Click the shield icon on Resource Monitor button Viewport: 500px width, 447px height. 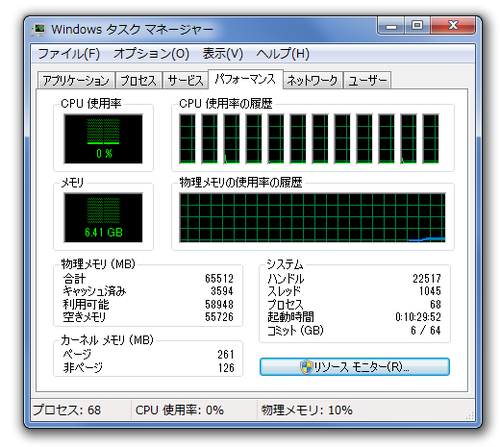tap(306, 367)
